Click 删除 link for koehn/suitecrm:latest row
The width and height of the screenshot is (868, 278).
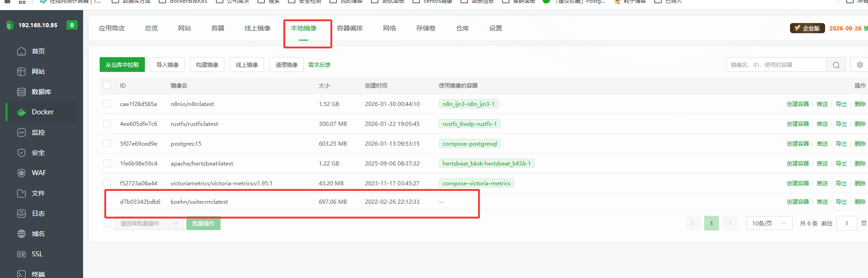click(860, 202)
